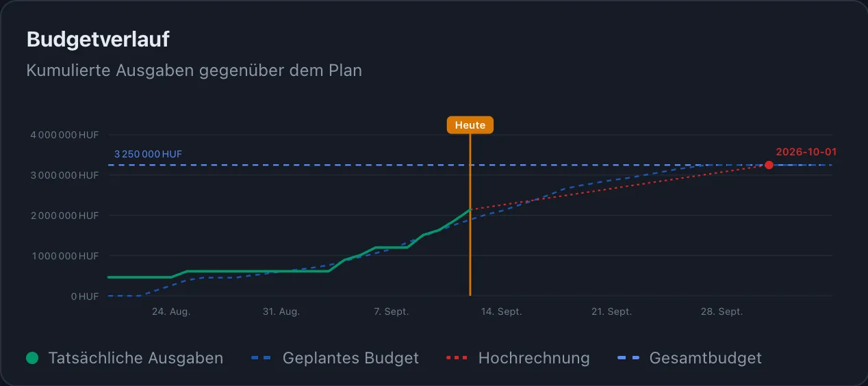
Task: Select the 14. Sept. axis date label
Action: (502, 311)
